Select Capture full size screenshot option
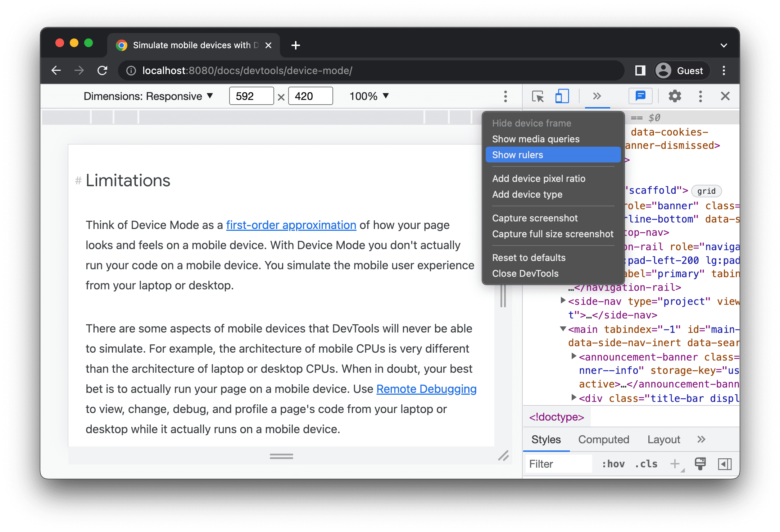Screen dimensions: 780x532 tap(553, 233)
